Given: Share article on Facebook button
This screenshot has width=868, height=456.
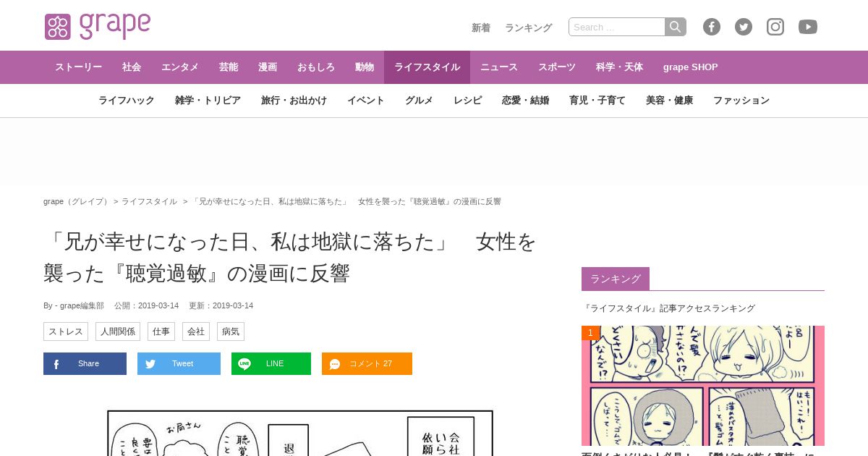Looking at the screenshot, I should point(85,363).
